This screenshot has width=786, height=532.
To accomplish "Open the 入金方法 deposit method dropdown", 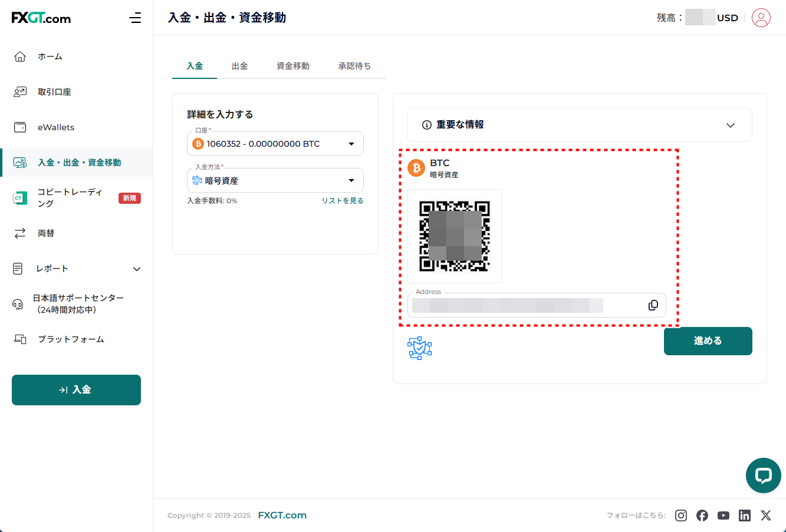I will [x=275, y=180].
